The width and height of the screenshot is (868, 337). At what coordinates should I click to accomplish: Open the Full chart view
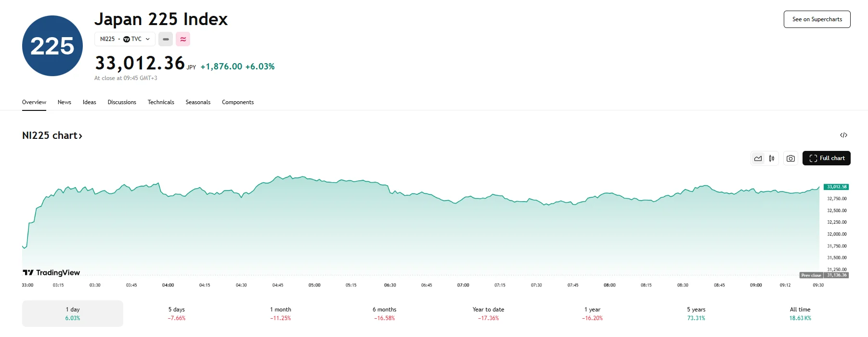[x=826, y=158]
